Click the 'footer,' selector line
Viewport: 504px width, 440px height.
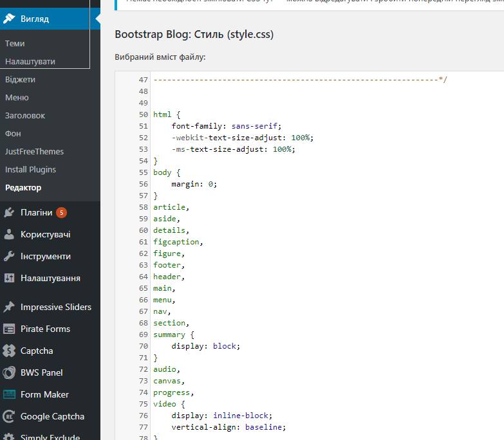[169, 265]
